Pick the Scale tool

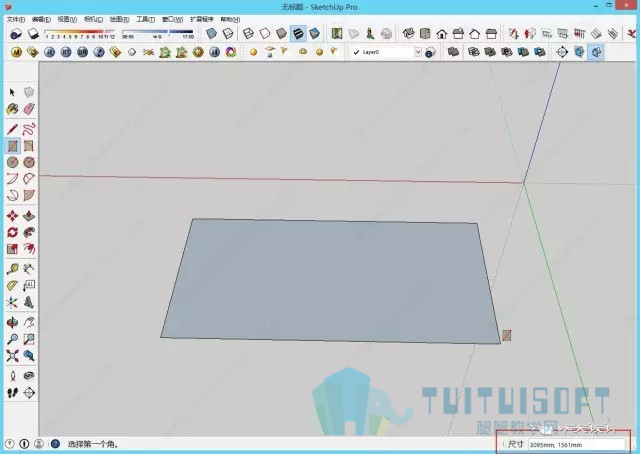12,249
